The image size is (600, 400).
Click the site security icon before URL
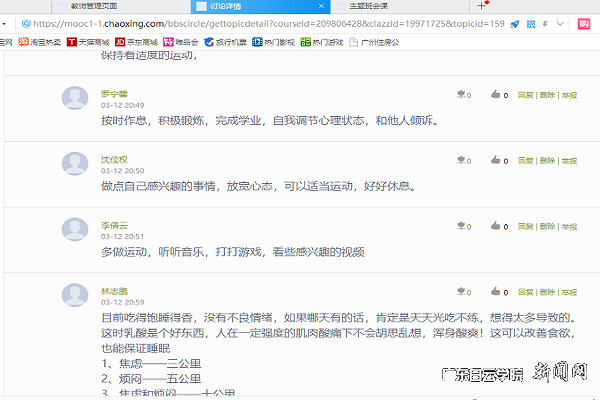pyautogui.click(x=26, y=24)
